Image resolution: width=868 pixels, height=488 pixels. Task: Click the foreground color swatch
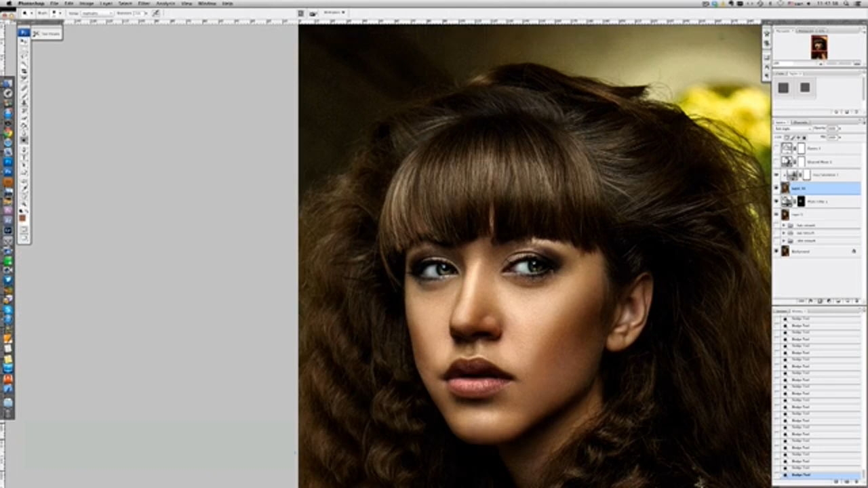[x=23, y=216]
